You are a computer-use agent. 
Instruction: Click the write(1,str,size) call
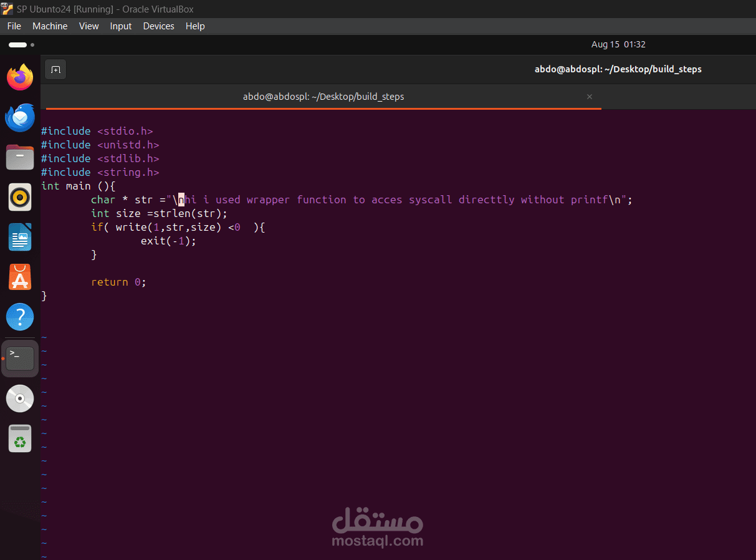click(168, 227)
